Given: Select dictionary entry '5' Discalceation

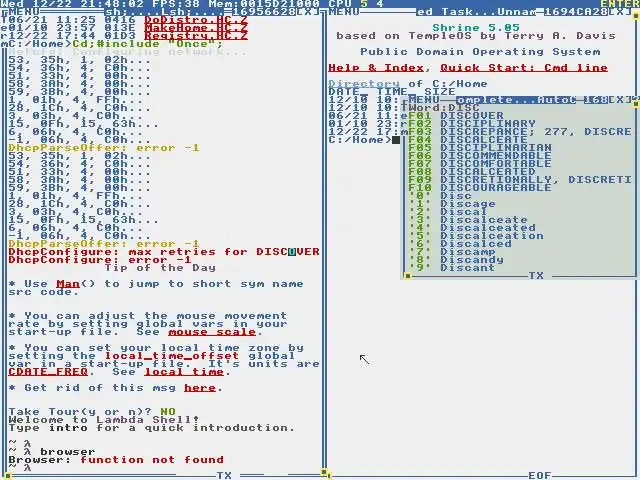Looking at the screenshot, I should 476,236.
